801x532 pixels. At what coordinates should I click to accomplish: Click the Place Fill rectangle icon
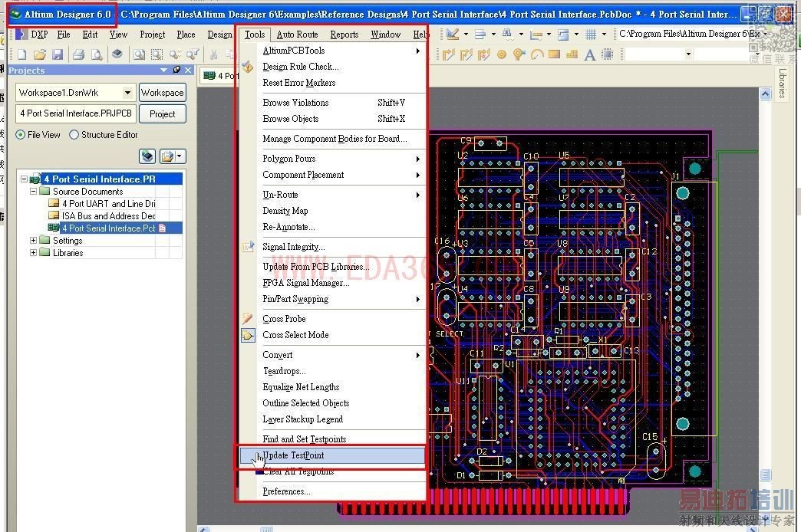pyautogui.click(x=554, y=54)
